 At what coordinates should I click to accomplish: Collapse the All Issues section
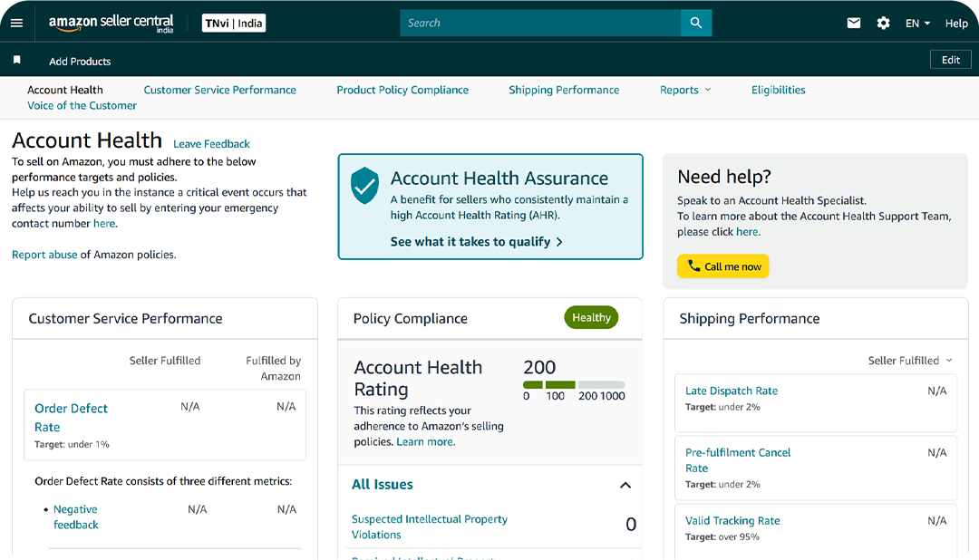pyautogui.click(x=625, y=485)
